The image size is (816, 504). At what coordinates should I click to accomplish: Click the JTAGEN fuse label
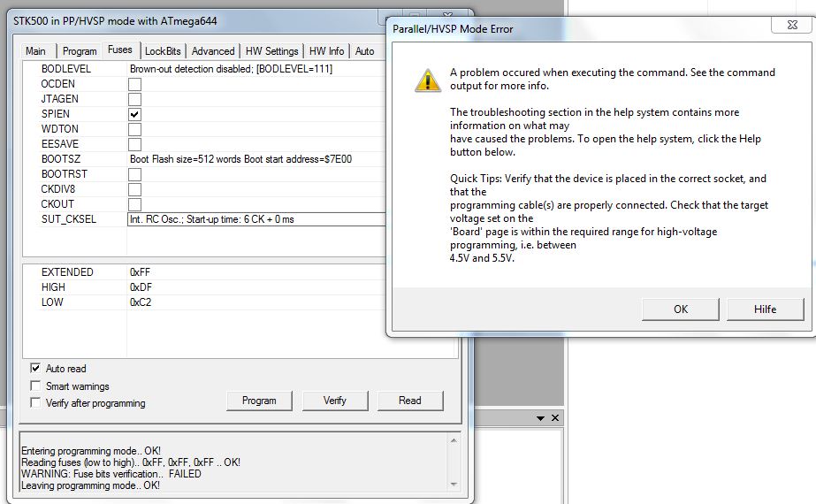click(60, 99)
